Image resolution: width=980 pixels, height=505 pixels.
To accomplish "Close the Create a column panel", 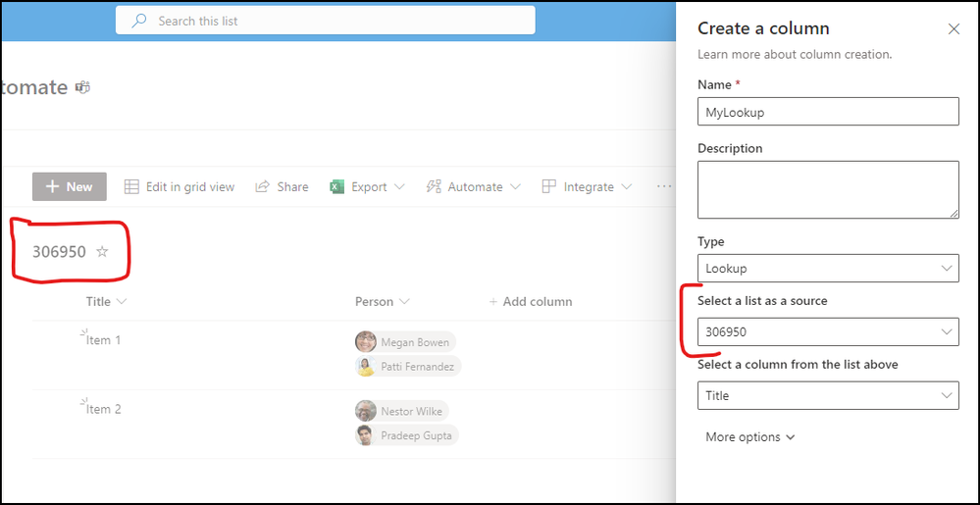I will pos(954,28).
